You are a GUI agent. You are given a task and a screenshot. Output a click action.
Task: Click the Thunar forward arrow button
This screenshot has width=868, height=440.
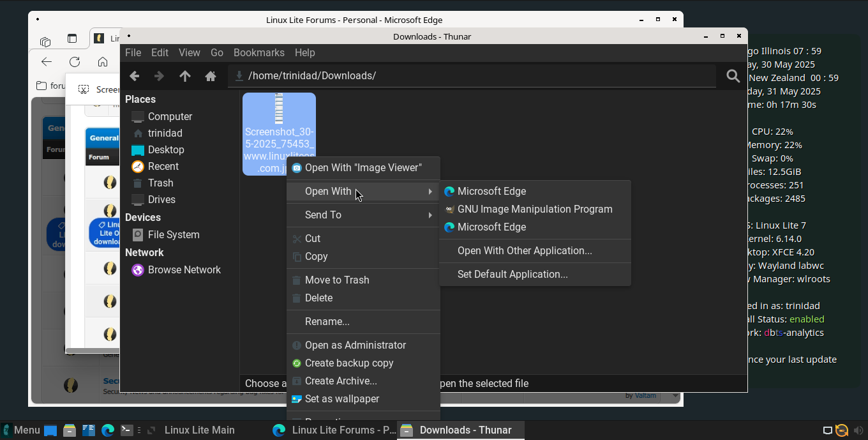pos(159,76)
